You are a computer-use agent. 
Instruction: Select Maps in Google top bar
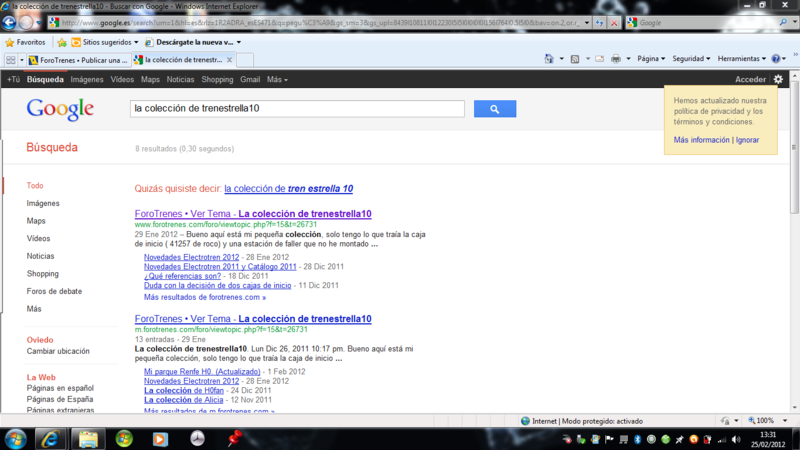click(x=150, y=80)
